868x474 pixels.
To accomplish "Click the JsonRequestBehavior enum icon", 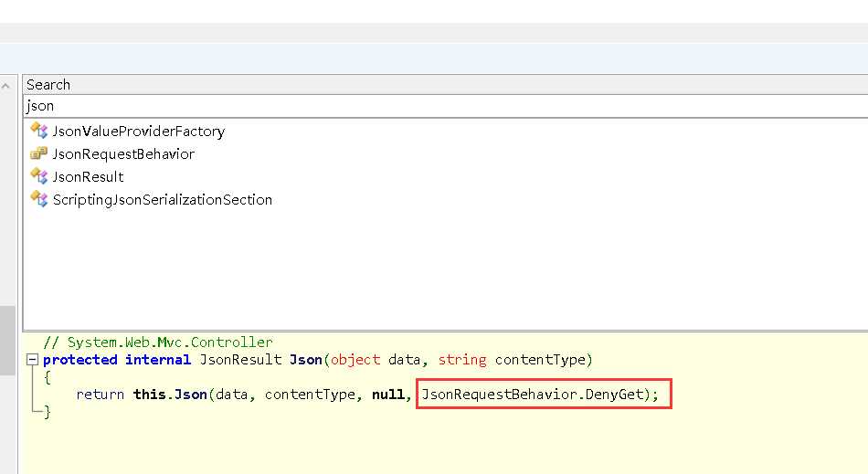I will point(38,153).
